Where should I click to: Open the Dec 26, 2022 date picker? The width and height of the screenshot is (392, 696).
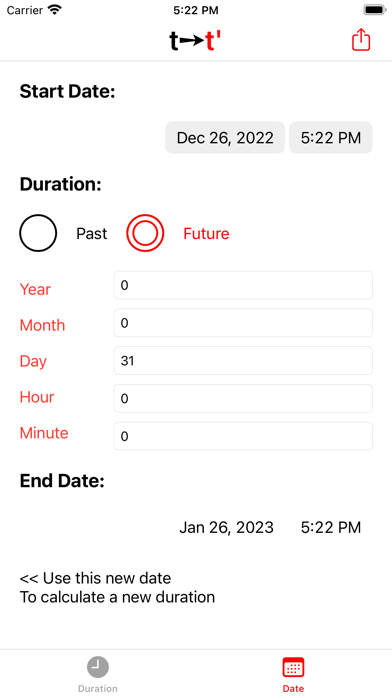pos(225,138)
